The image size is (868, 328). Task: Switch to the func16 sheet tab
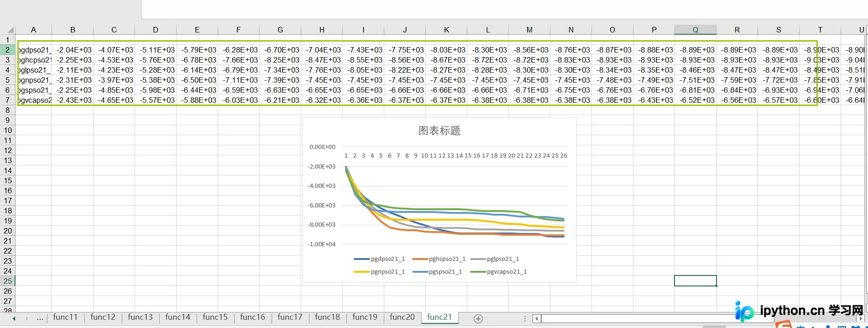pyautogui.click(x=252, y=317)
